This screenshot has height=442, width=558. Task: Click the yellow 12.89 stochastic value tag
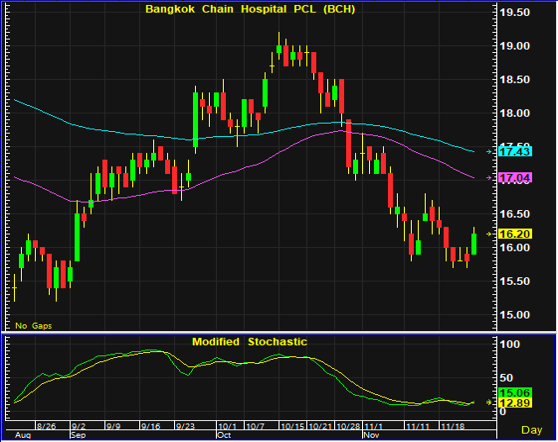[515, 403]
